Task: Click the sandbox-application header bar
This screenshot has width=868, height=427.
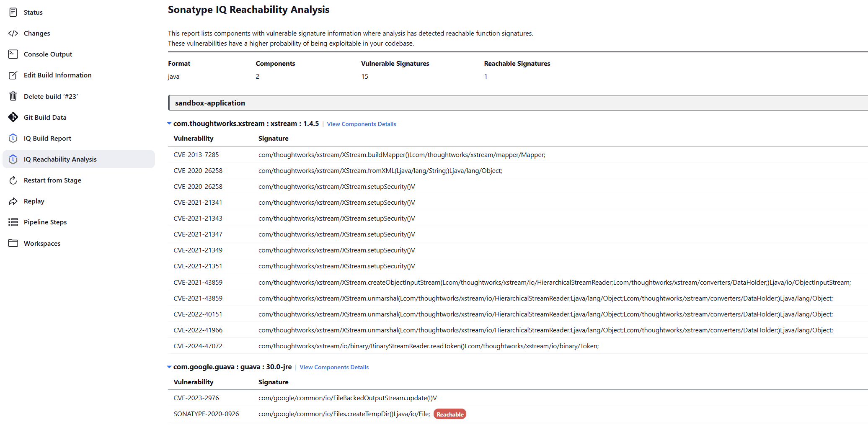Action: 518,103
